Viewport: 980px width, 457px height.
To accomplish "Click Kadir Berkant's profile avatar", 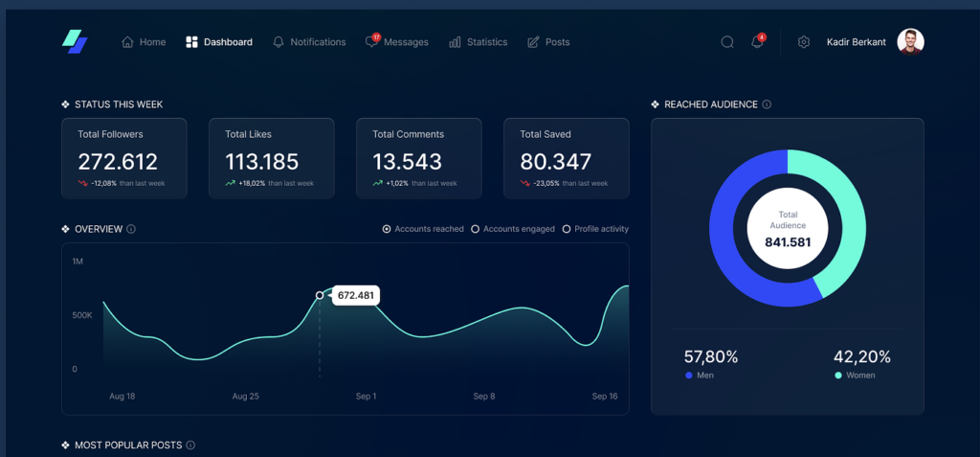I will coord(910,42).
